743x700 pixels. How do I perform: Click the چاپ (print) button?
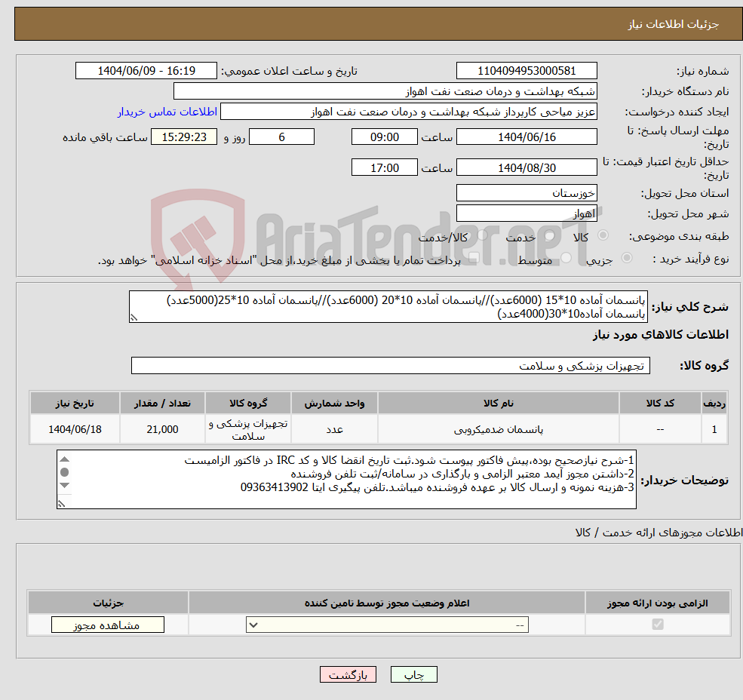coord(413,674)
